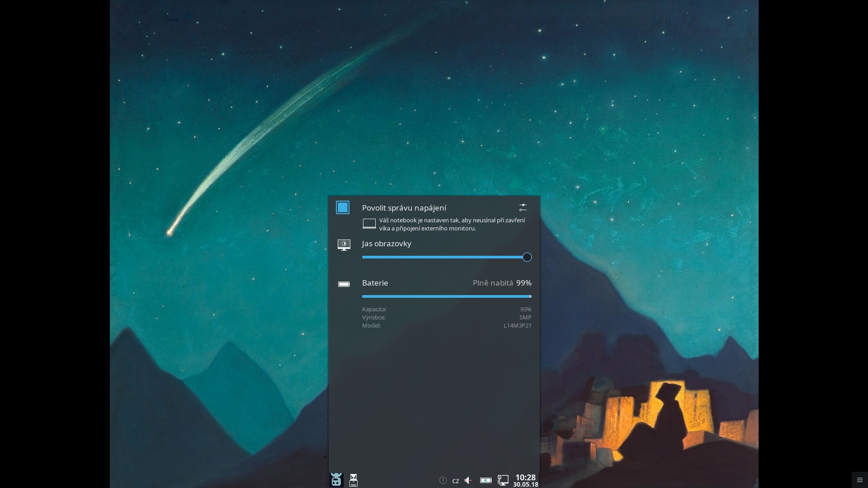This screenshot has width=868, height=488.
Task: Click the Jas obrazovky monitor icon
Action: (344, 245)
